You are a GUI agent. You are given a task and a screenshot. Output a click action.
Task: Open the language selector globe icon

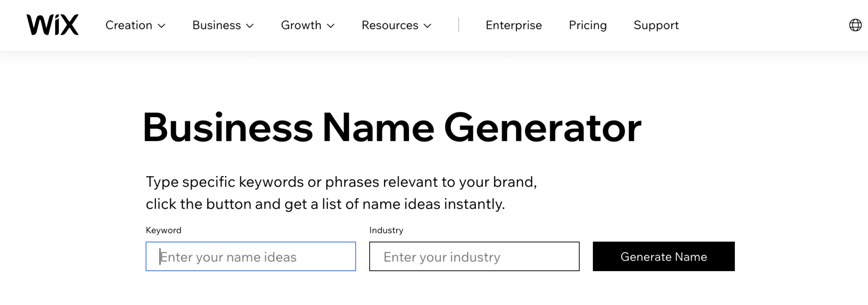[x=856, y=25]
